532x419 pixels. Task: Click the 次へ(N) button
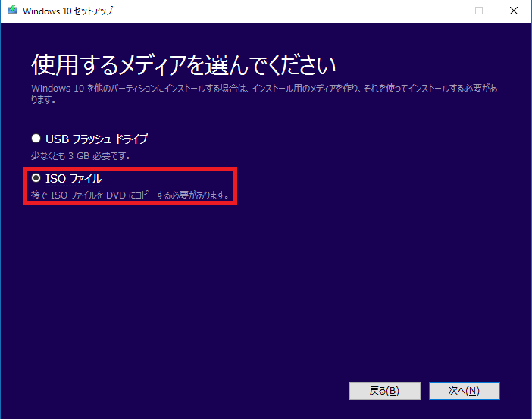(x=464, y=391)
